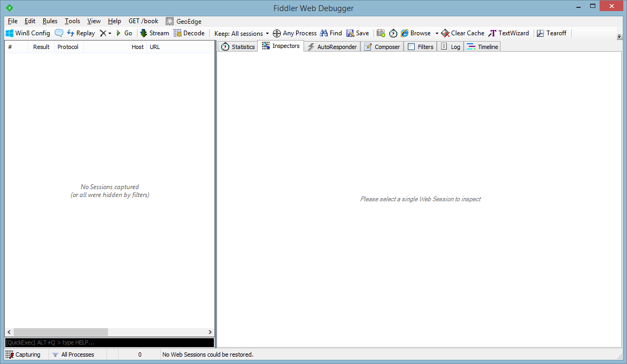Sort sessions by URL column
Viewport: 627px width, 364px height.
180,47
